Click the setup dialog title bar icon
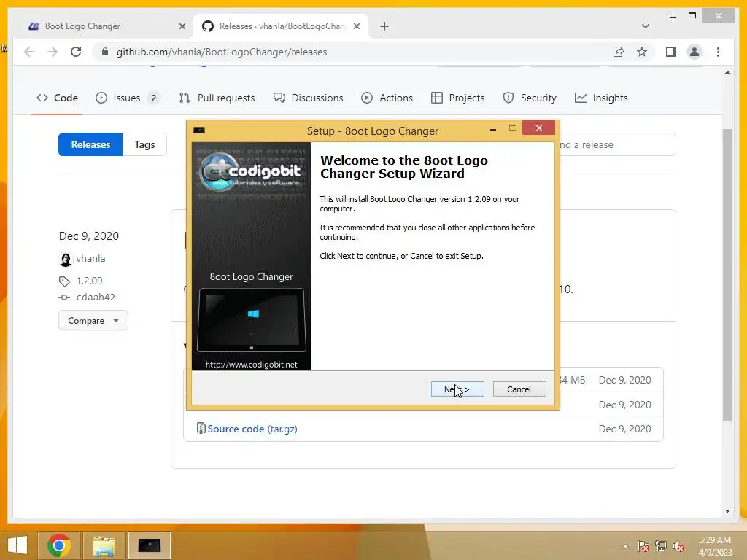The image size is (747, 560). point(199,130)
